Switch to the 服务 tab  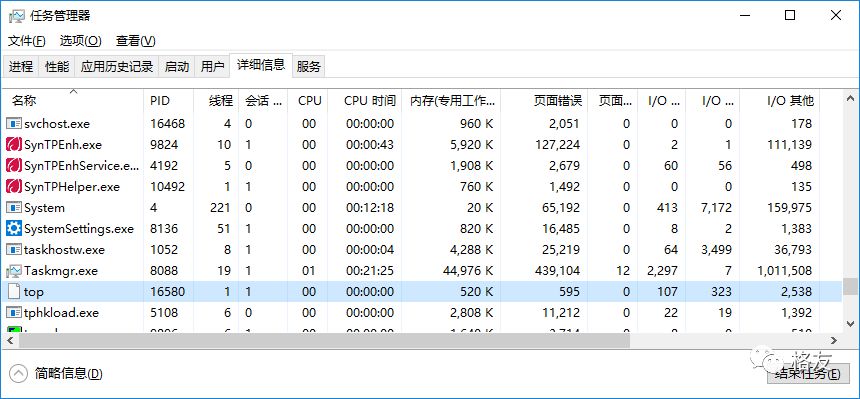[x=308, y=67]
